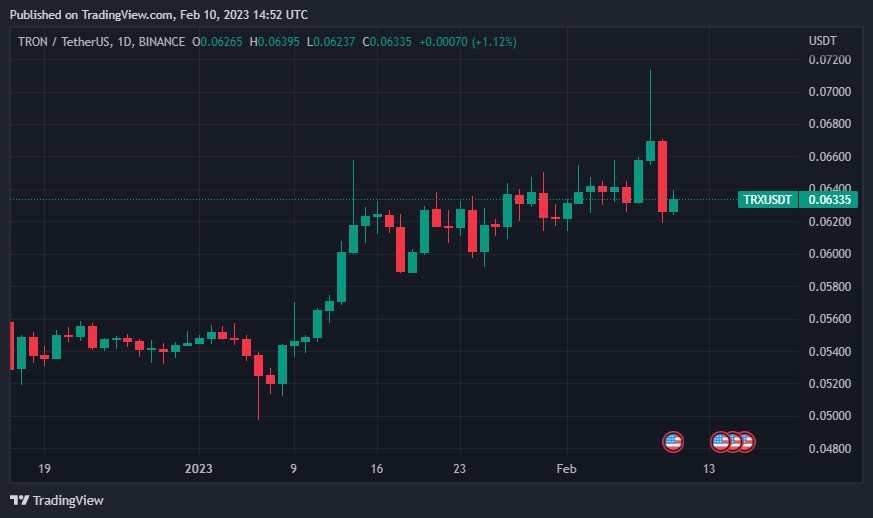Screen dimensions: 873x518
Task: Click the 13 date label on time axis
Action: (x=709, y=468)
